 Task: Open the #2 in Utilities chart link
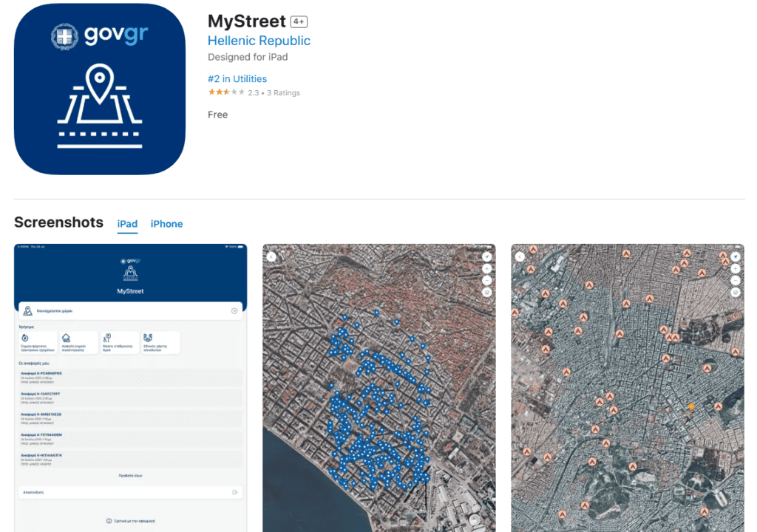pos(237,78)
